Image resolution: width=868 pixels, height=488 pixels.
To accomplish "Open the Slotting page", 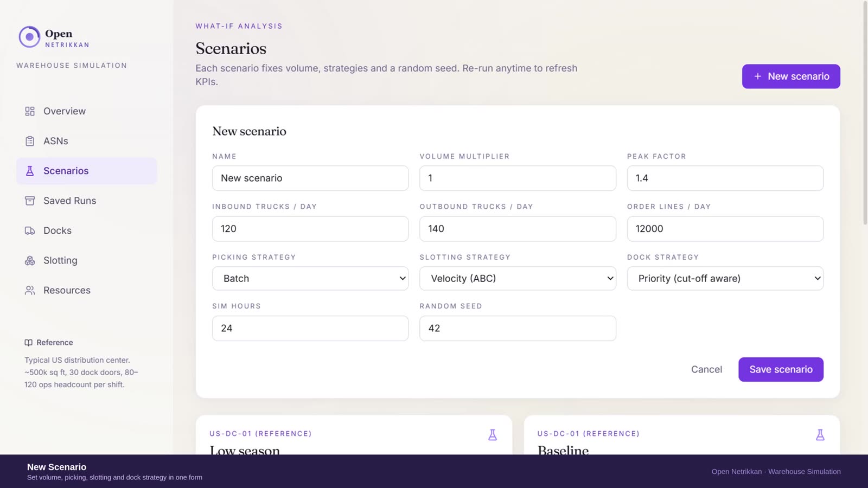I will pyautogui.click(x=87, y=260).
